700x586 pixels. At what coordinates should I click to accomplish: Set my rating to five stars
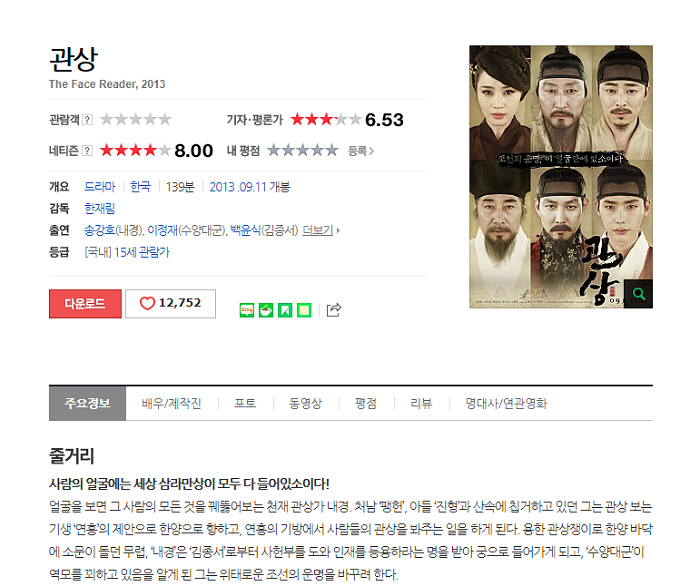click(x=332, y=150)
